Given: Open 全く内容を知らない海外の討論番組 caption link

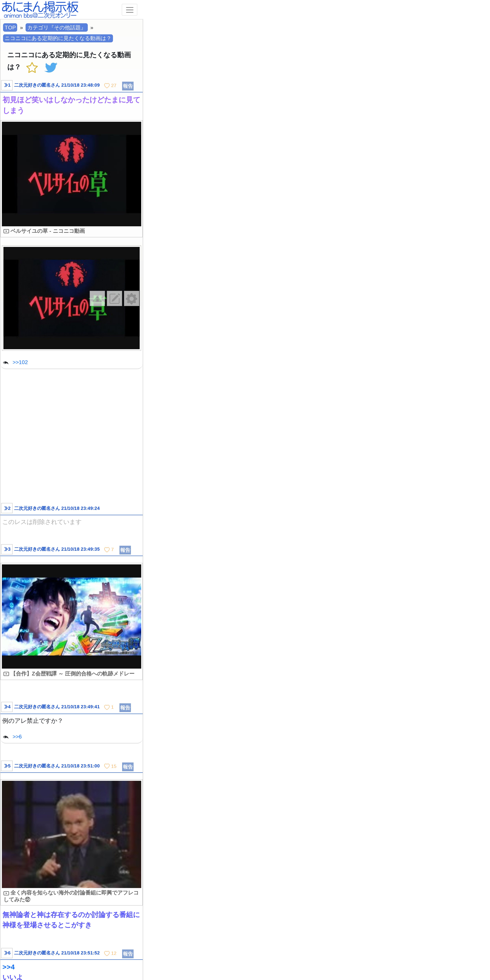Looking at the screenshot, I should point(71,896).
